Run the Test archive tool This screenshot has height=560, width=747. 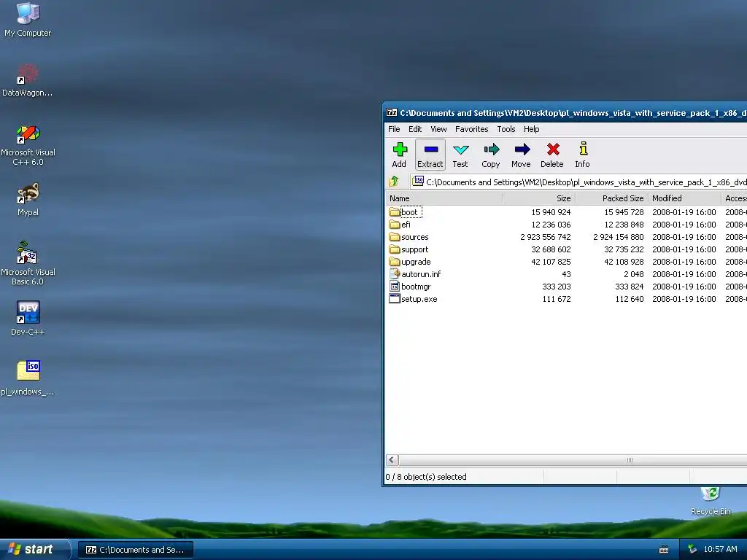pyautogui.click(x=460, y=155)
